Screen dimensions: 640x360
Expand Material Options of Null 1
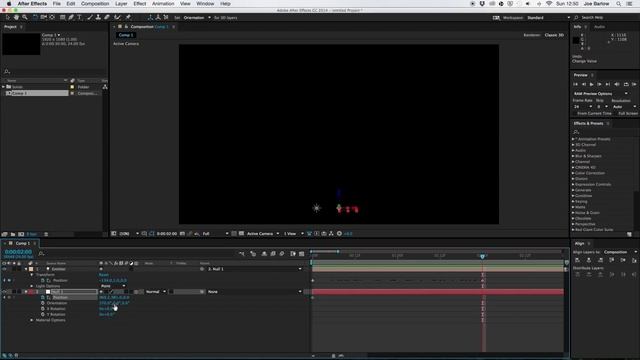pos(32,320)
